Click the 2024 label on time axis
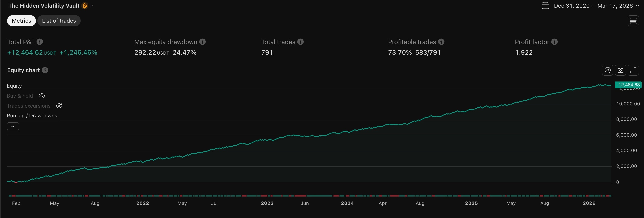Screen dimensions: 644x218 click(x=347, y=203)
